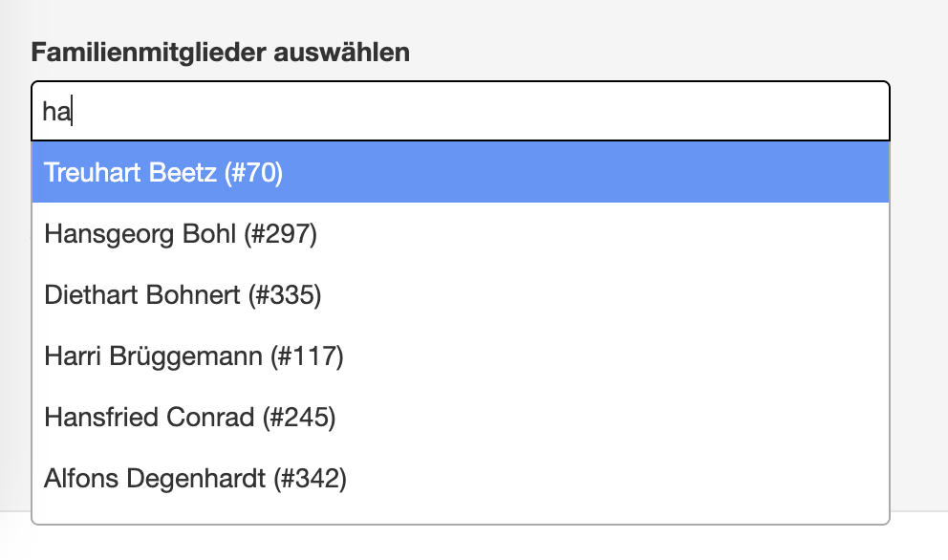Choose the result with ID #245
The height and width of the screenshot is (560, 948).
click(x=190, y=417)
